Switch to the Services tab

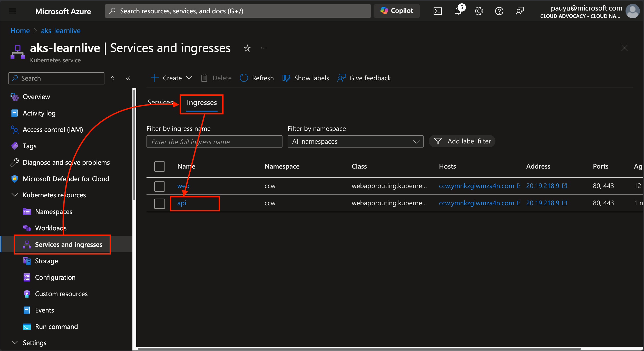click(160, 102)
